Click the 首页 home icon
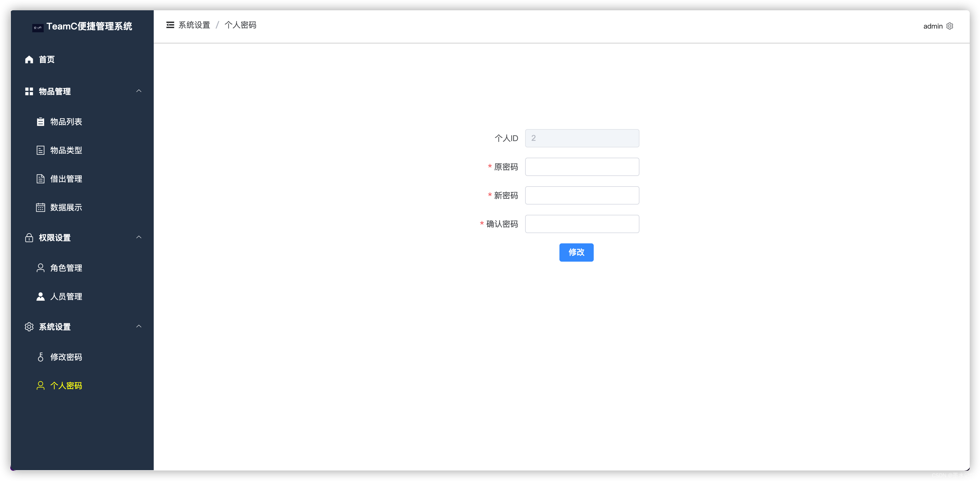 point(29,60)
